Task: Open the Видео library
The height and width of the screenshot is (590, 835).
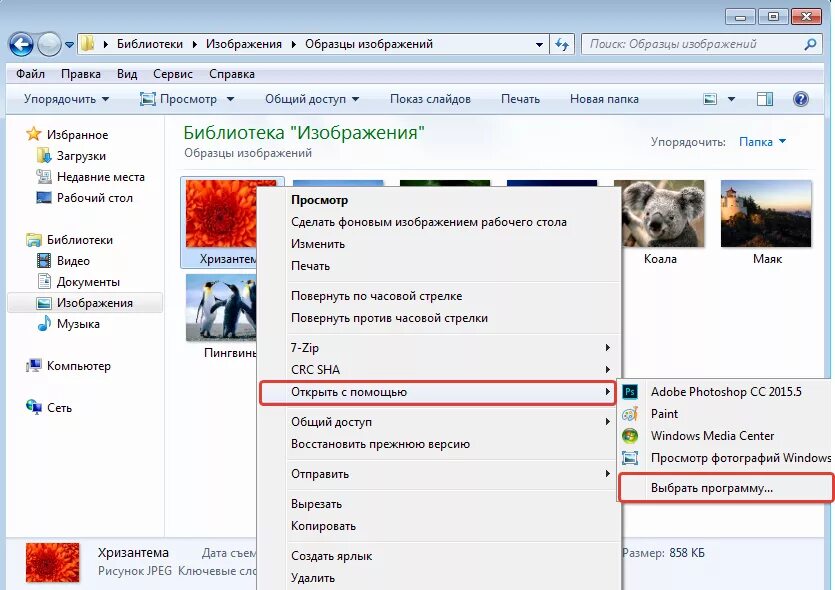Action: click(x=63, y=261)
